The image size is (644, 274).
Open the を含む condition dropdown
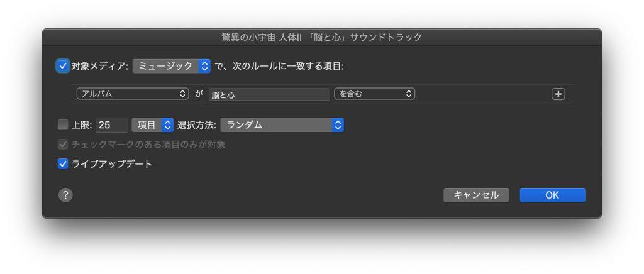(x=374, y=94)
